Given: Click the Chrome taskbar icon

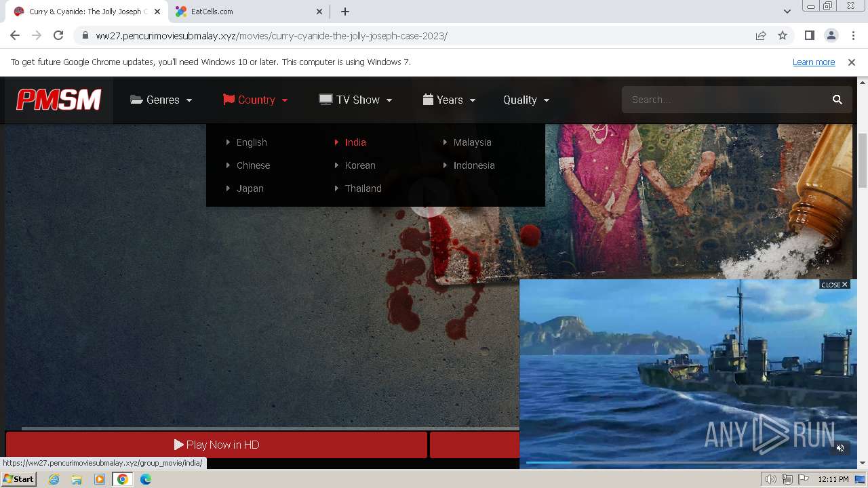Looking at the screenshot, I should [x=123, y=479].
